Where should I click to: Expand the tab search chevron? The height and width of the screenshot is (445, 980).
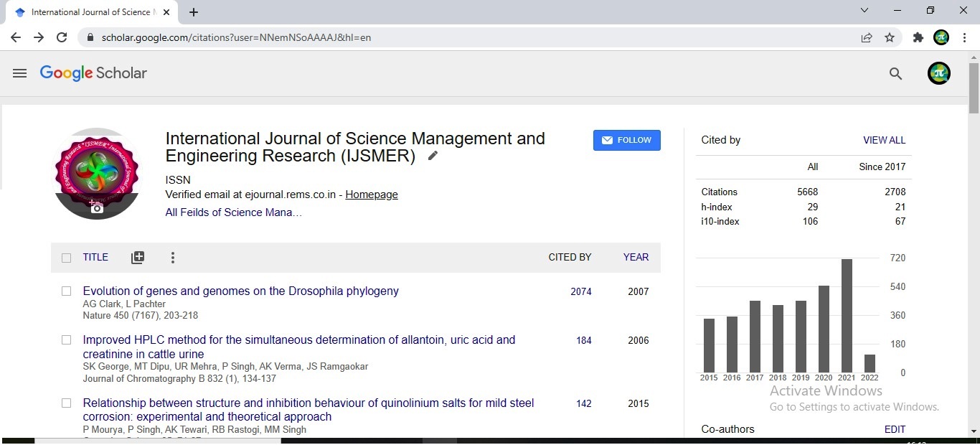[864, 11]
